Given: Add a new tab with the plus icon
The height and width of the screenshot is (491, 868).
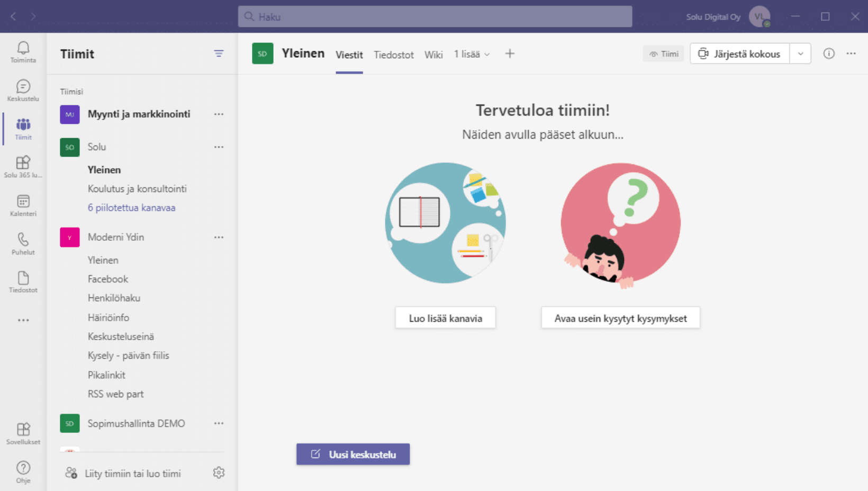Looking at the screenshot, I should coord(510,53).
